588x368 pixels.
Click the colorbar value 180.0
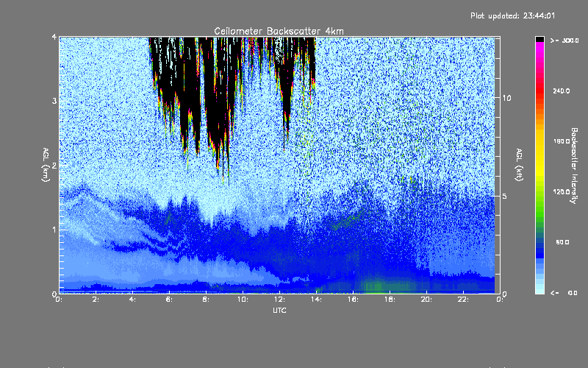[562, 141]
